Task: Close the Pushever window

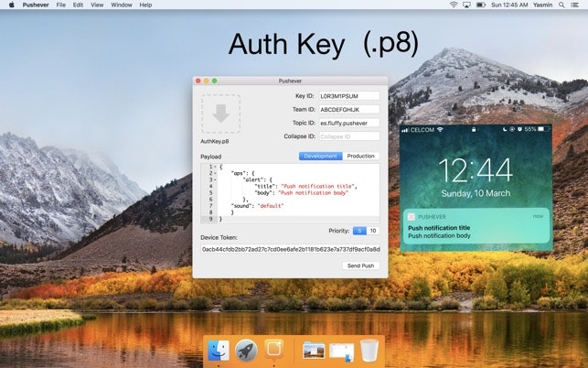Action: (x=198, y=81)
